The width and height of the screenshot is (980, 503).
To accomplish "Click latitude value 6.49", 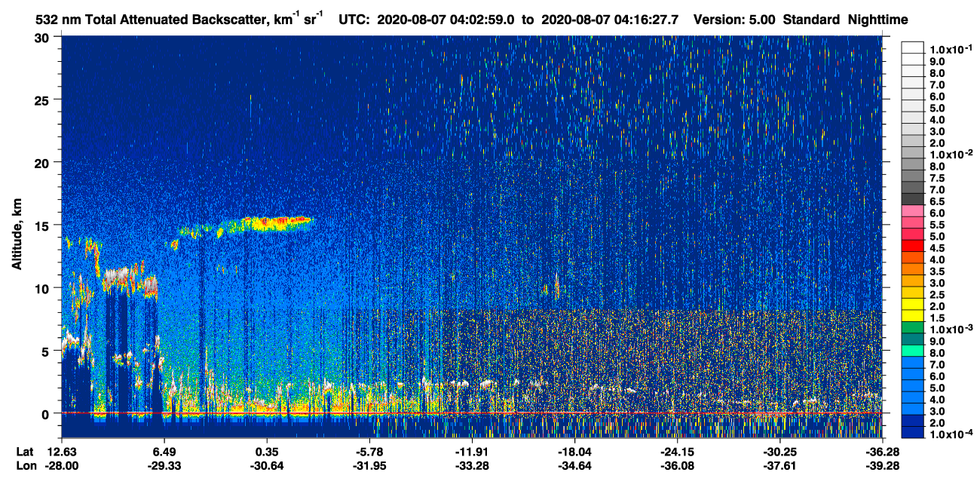I will (164, 451).
